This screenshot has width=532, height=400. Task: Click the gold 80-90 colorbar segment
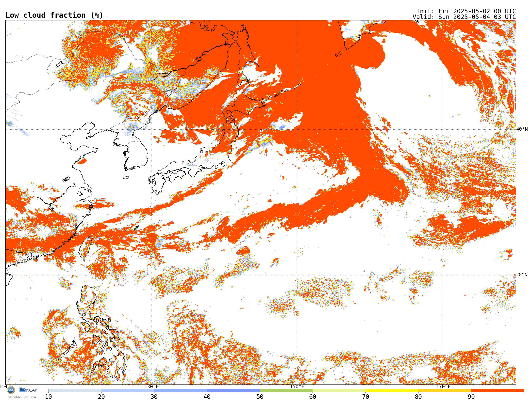pos(445,391)
